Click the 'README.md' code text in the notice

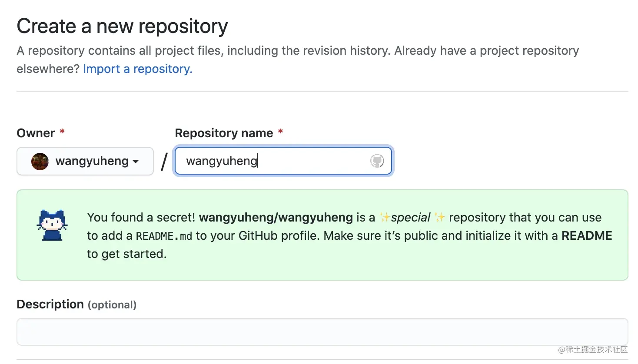pos(164,236)
